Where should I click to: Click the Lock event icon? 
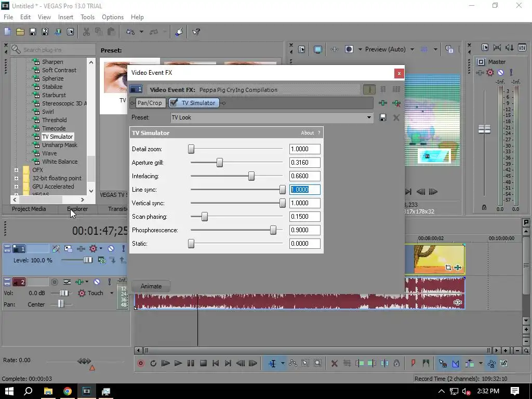(396, 363)
